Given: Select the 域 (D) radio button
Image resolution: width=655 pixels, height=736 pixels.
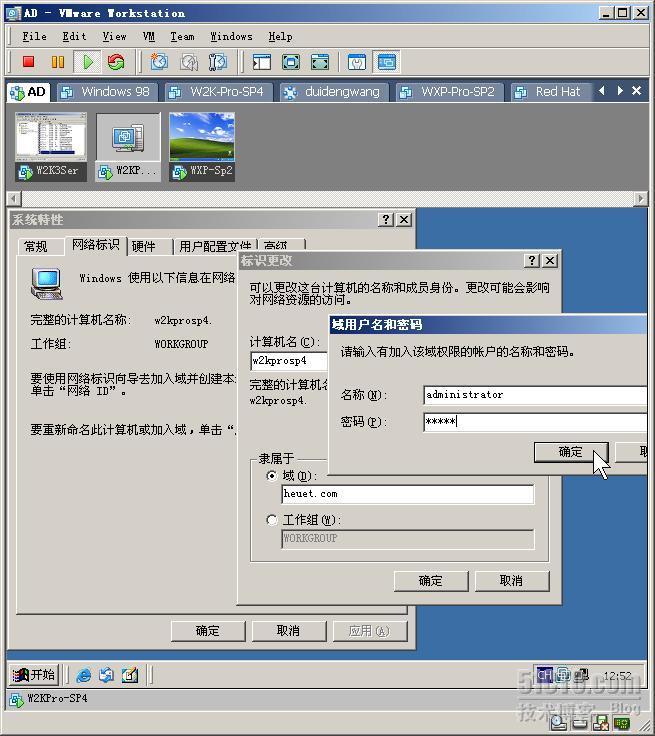Looking at the screenshot, I should coord(271,475).
